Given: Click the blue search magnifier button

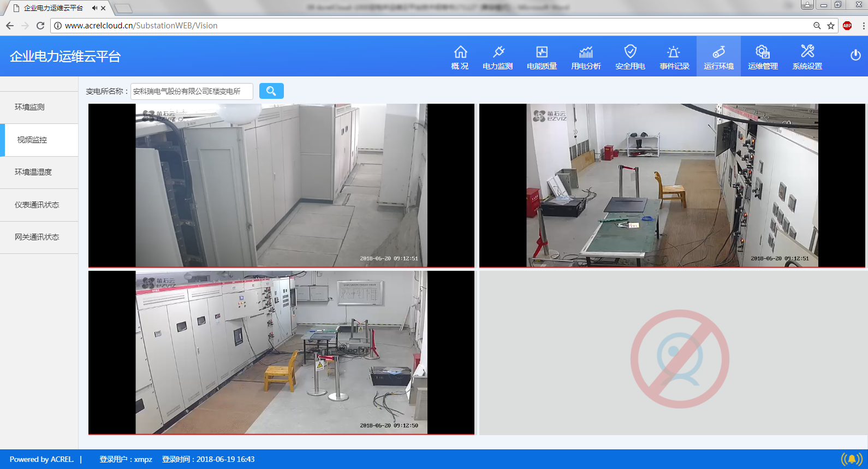Looking at the screenshot, I should coord(271,91).
